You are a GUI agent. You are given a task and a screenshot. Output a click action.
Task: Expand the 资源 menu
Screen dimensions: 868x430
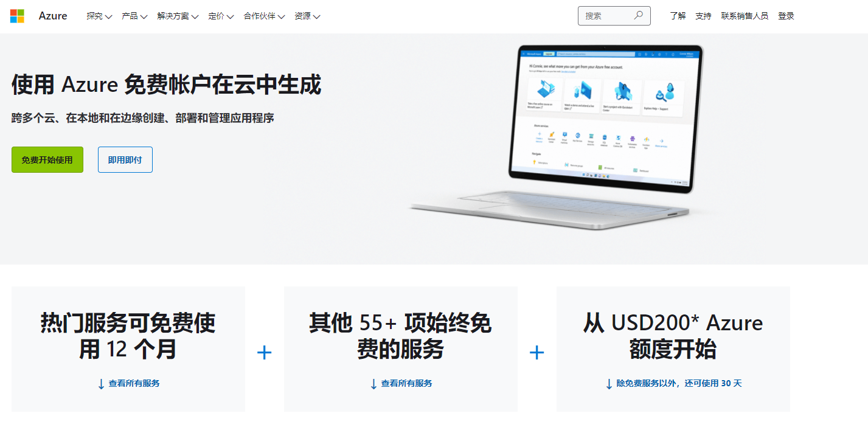[x=307, y=16]
